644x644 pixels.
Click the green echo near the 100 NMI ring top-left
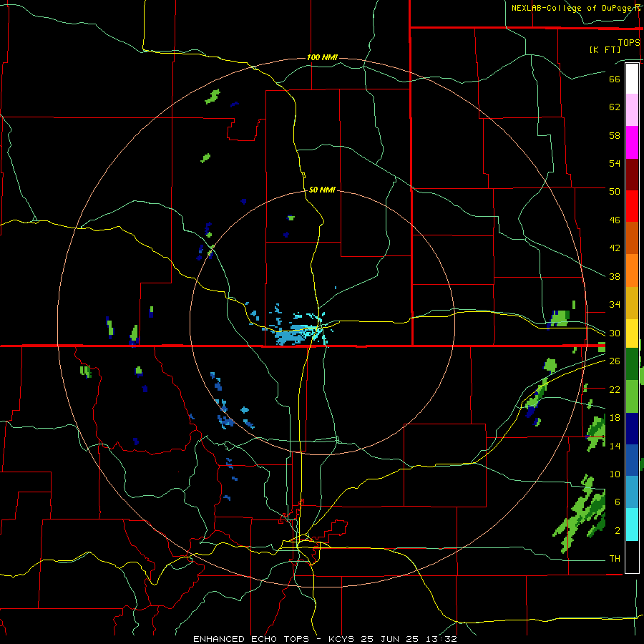[213, 97]
